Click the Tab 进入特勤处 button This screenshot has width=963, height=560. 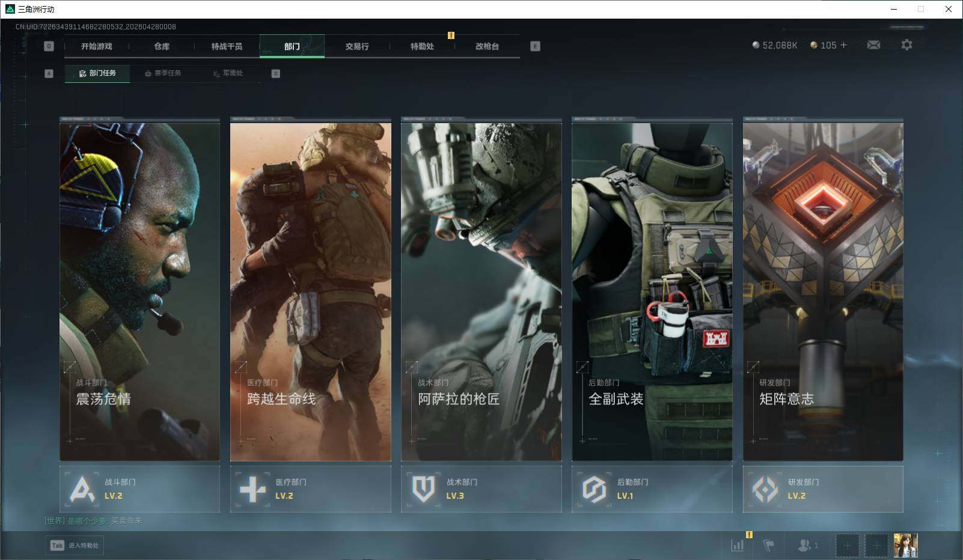point(75,546)
